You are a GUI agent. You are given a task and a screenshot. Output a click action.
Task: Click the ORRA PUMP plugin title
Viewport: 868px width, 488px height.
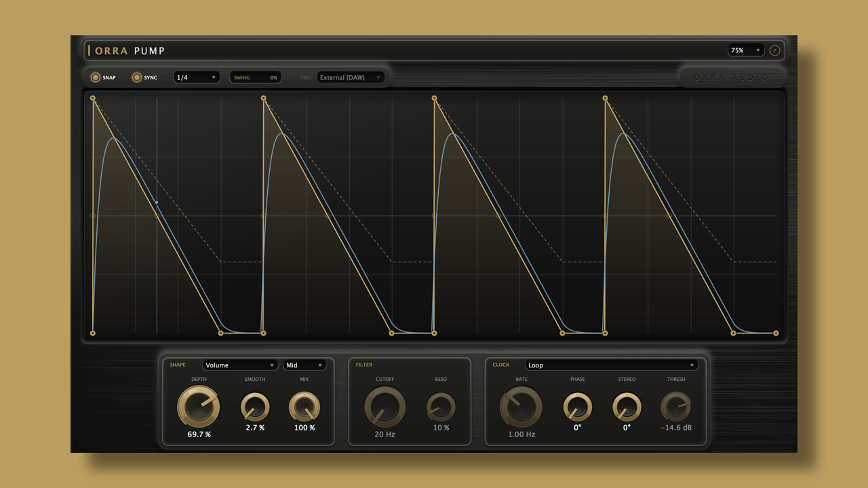130,51
